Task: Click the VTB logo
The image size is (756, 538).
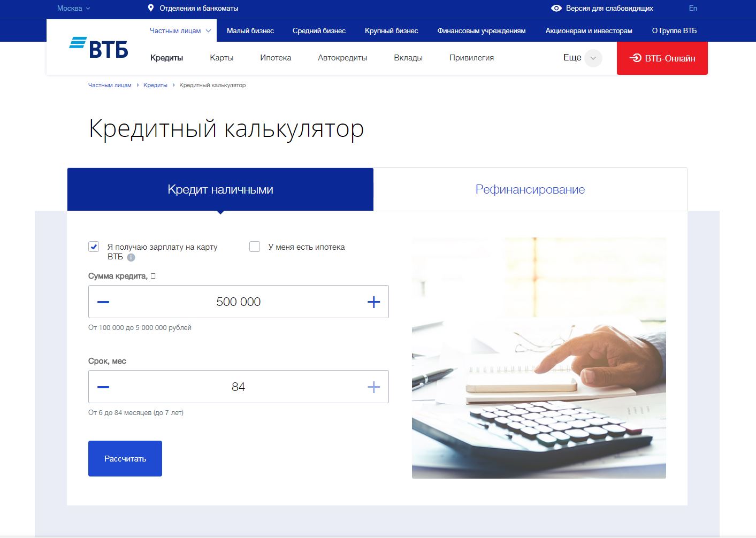Action: (99, 48)
